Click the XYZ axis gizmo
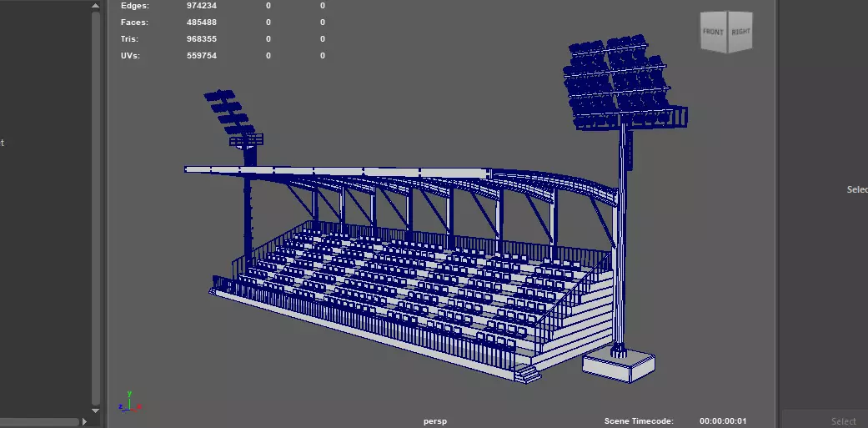The width and height of the screenshot is (868, 428). click(129, 402)
